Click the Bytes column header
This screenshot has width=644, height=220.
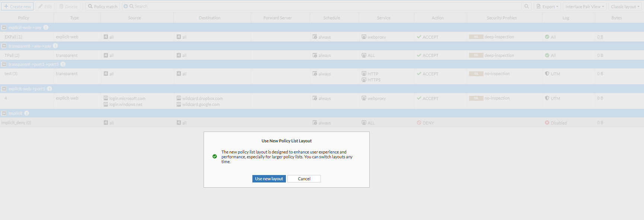(x=616, y=18)
